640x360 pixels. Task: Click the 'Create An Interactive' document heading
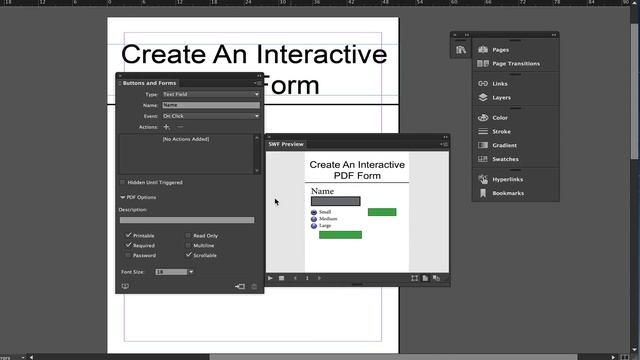(254, 54)
